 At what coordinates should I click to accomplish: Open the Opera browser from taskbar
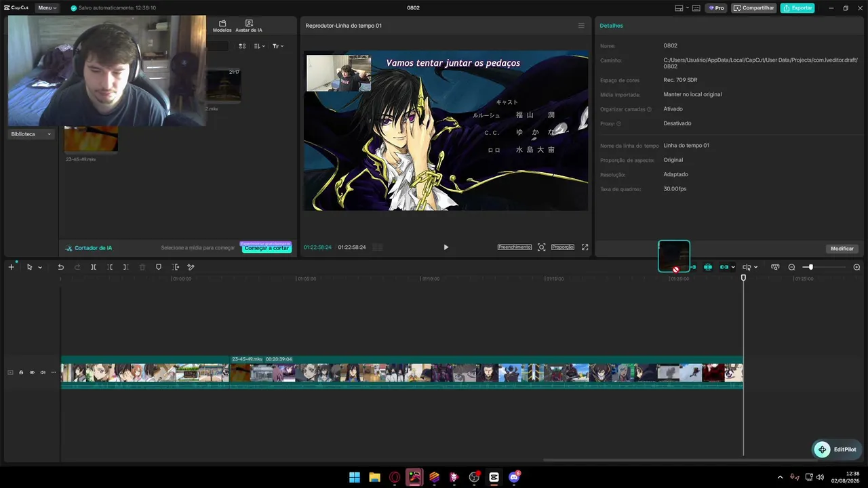coord(395,477)
